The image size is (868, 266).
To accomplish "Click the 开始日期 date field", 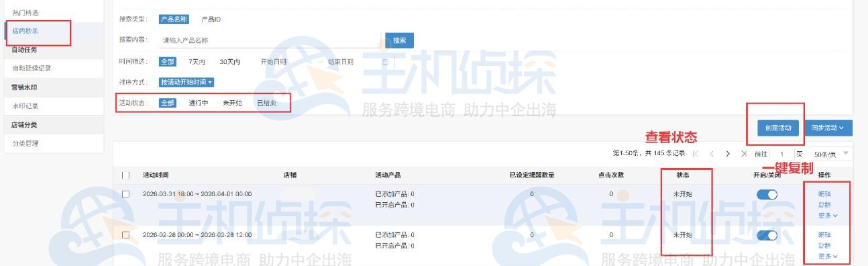I will click(x=274, y=62).
